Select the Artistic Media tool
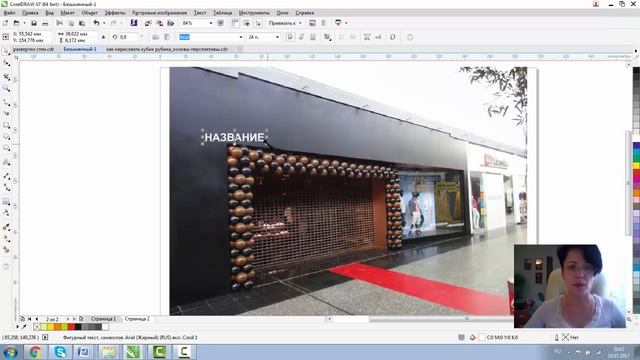The image size is (640, 360). [6, 113]
